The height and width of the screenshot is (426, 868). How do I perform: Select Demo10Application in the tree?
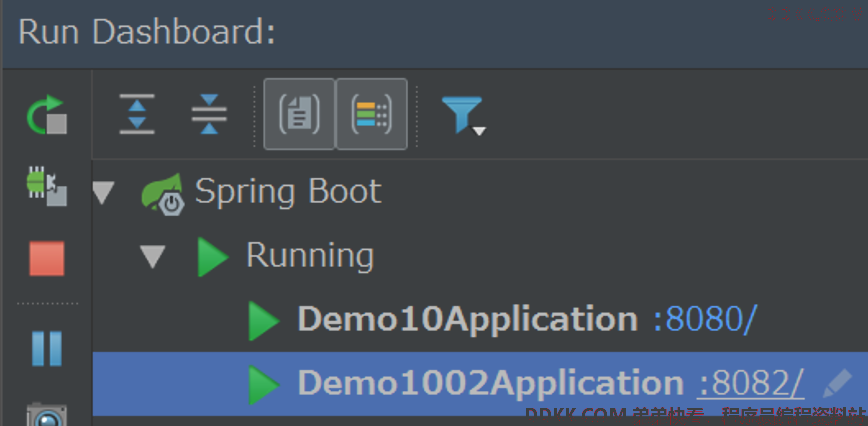point(468,319)
